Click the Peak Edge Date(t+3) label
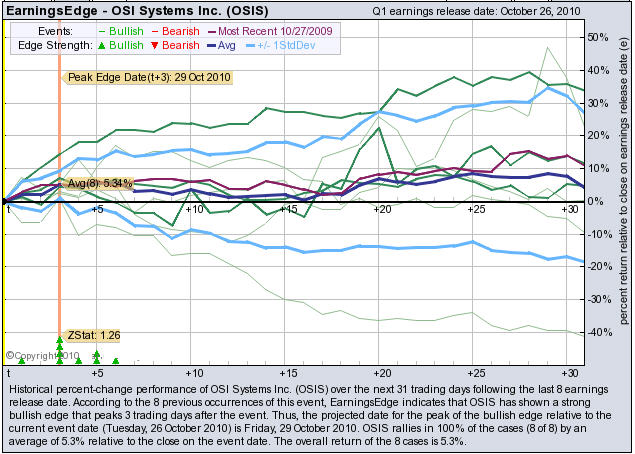The height and width of the screenshot is (454, 635). click(148, 76)
